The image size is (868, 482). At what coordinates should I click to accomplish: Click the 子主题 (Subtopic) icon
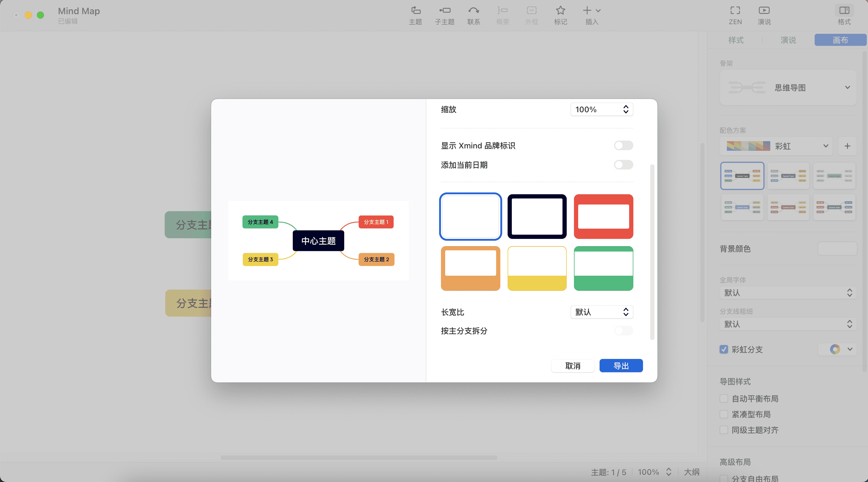(x=445, y=15)
